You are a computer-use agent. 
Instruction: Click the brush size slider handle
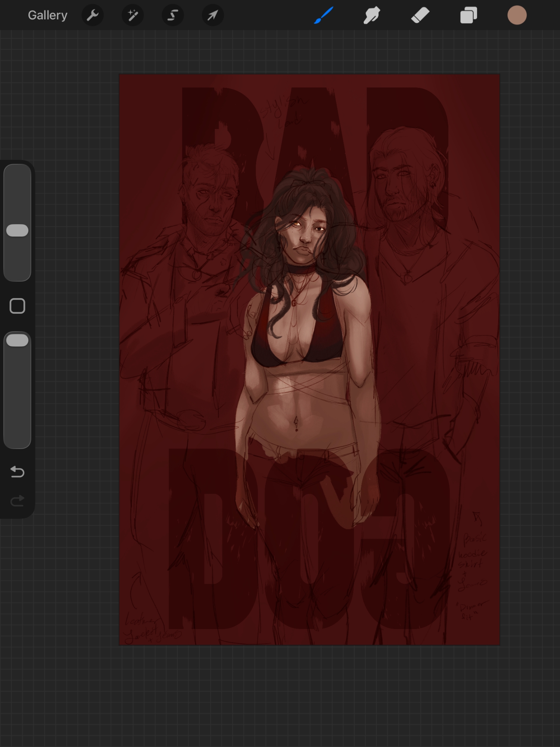(x=18, y=230)
